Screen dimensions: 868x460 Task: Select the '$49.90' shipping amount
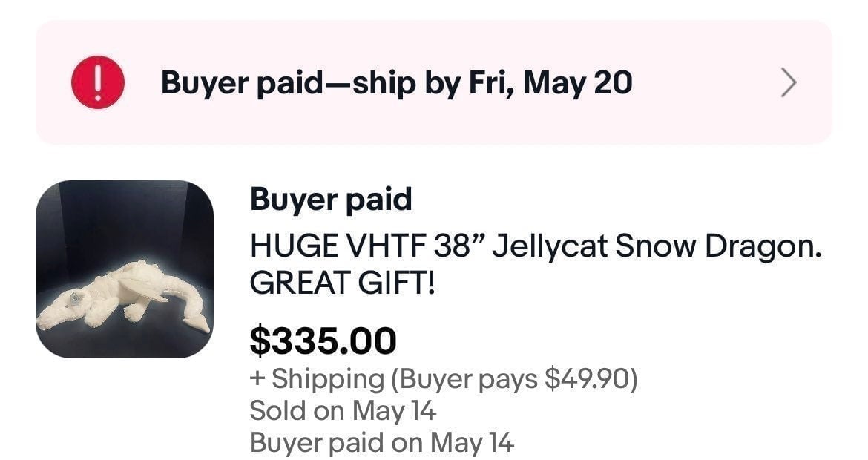coord(588,379)
